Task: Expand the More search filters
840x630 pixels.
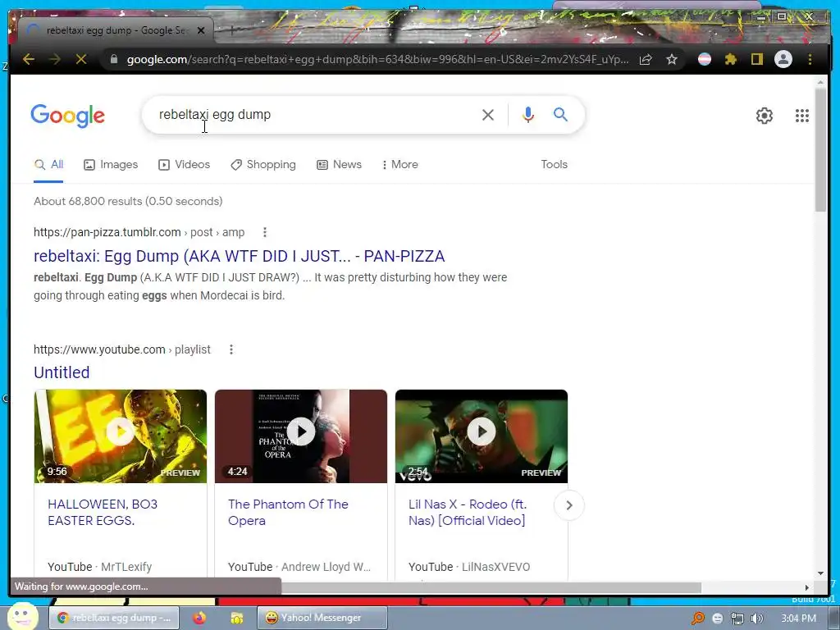Action: tap(399, 164)
